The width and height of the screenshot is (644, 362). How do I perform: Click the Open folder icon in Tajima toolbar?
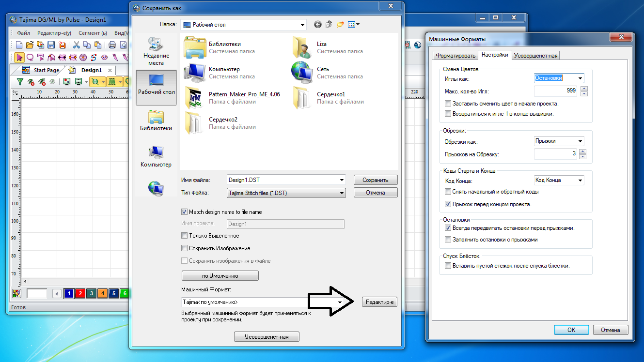[30, 45]
